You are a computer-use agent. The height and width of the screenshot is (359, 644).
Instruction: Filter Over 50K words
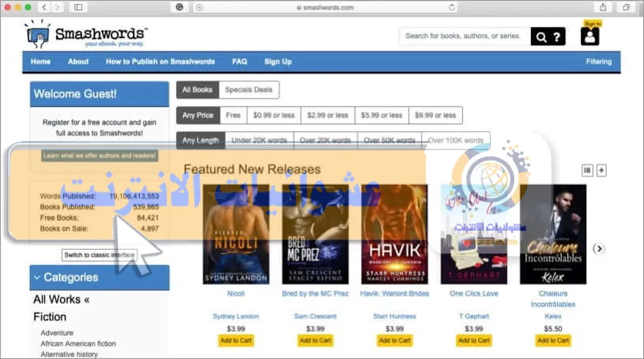(x=390, y=140)
